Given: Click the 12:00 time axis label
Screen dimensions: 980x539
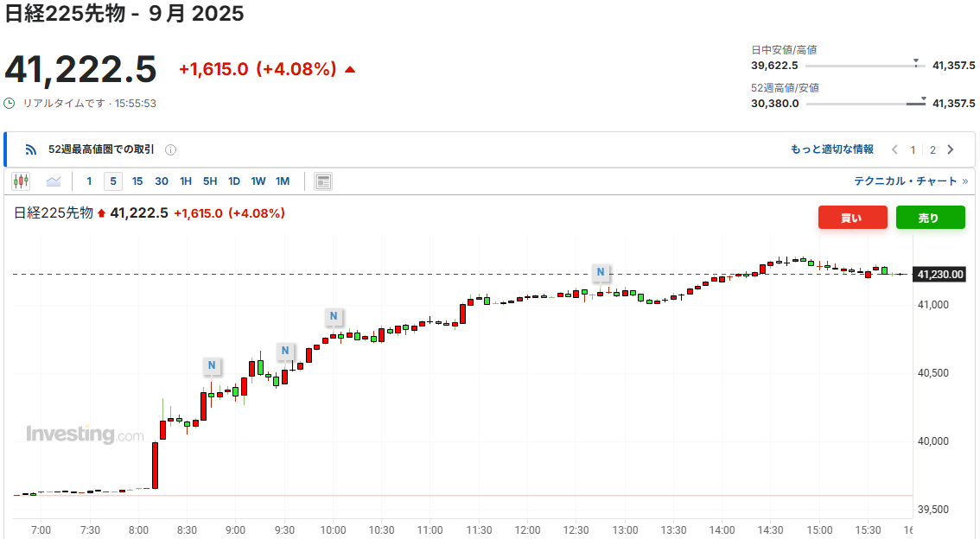Looking at the screenshot, I should (x=527, y=530).
